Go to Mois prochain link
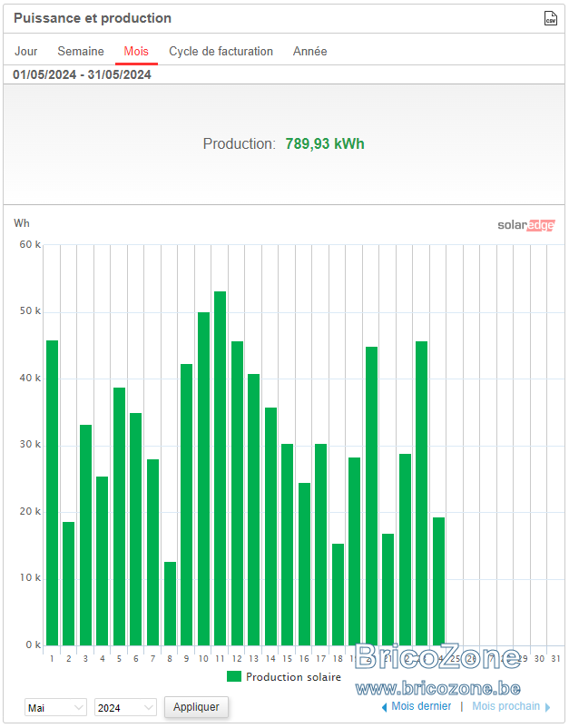Image resolution: width=569 pixels, height=728 pixels. click(505, 706)
